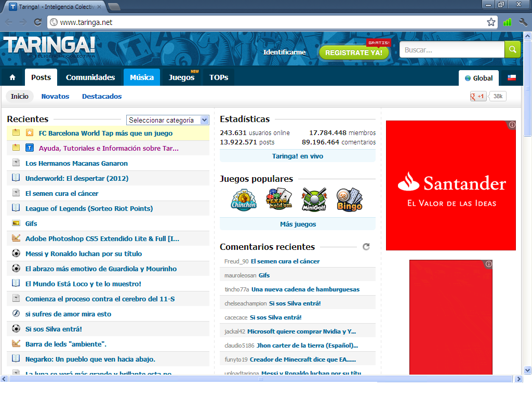Click ruler icon beside Adobe Photoshop CS5 post

[16, 238]
